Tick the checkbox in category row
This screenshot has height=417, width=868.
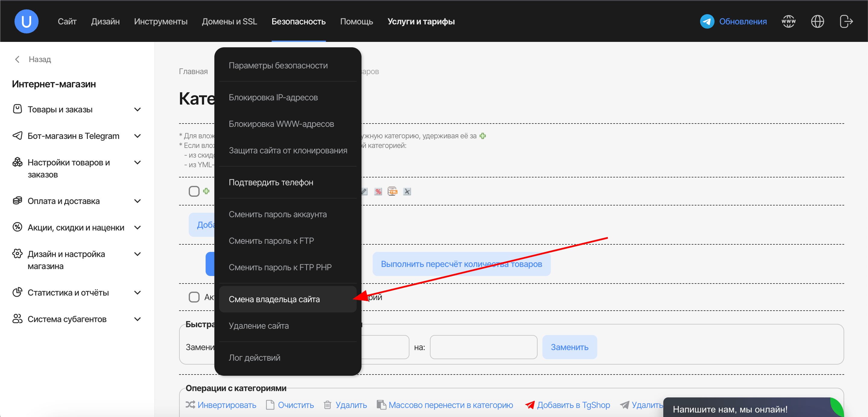pos(194,191)
